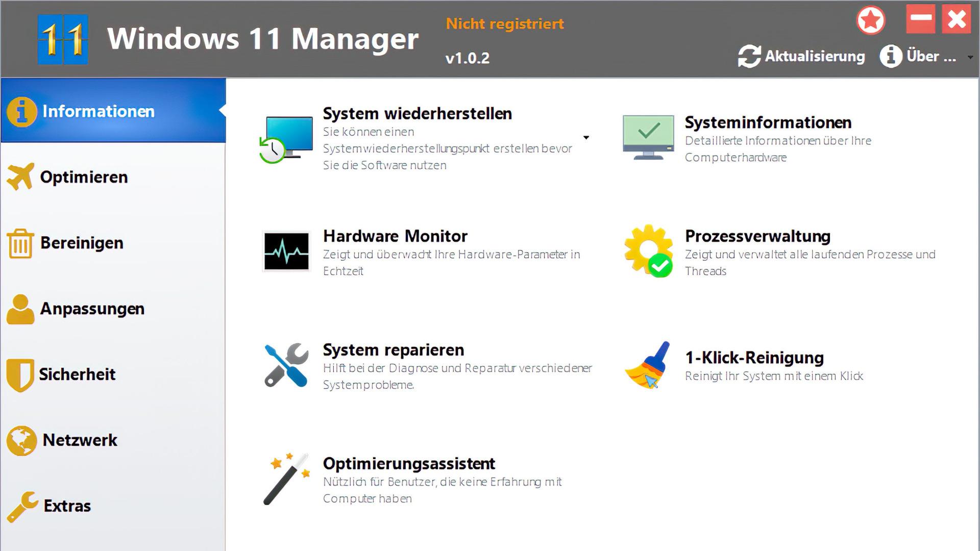This screenshot has height=551, width=980.
Task: Click the Netzwerk globe icon
Action: [x=21, y=440]
